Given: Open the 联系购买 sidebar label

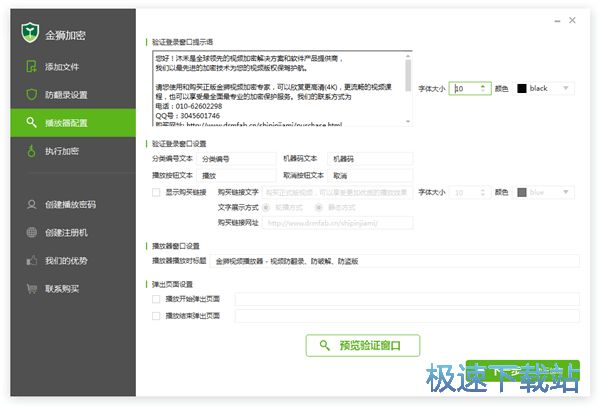Looking at the screenshot, I should [62, 289].
